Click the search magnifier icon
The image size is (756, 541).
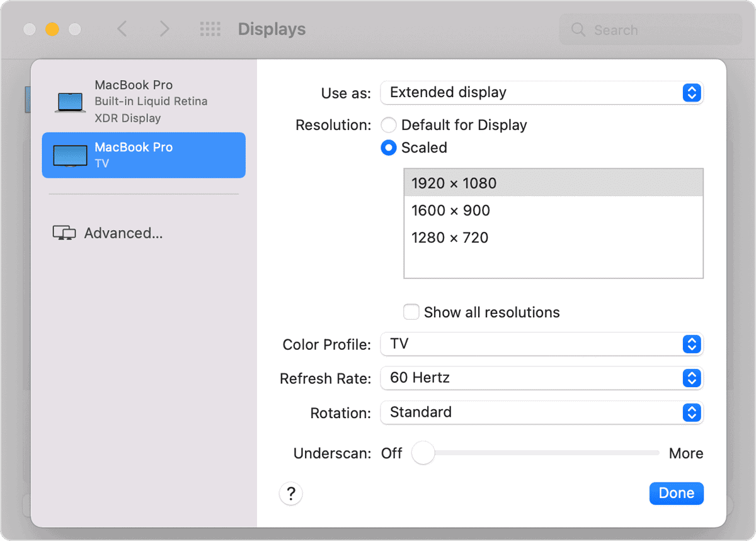(578, 29)
